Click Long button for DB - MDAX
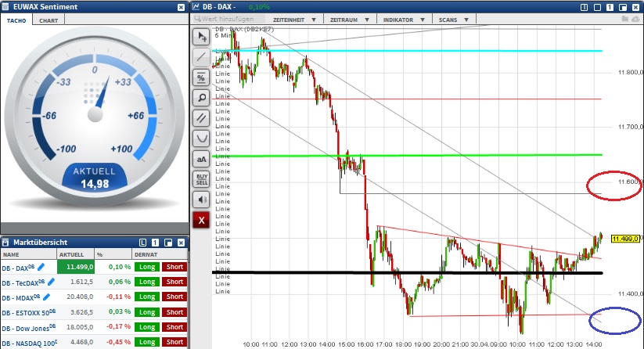The width and height of the screenshot is (644, 349). (147, 297)
